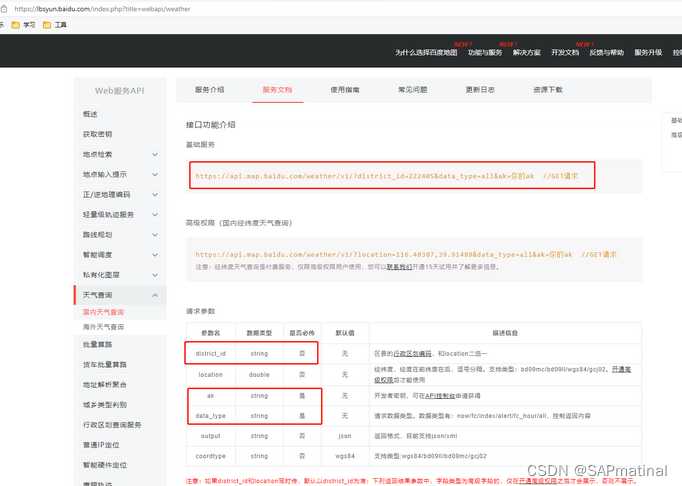Image resolution: width=682 pixels, height=486 pixels.
Task: Open 反馈与帮助 in top navigation
Action: tap(606, 53)
